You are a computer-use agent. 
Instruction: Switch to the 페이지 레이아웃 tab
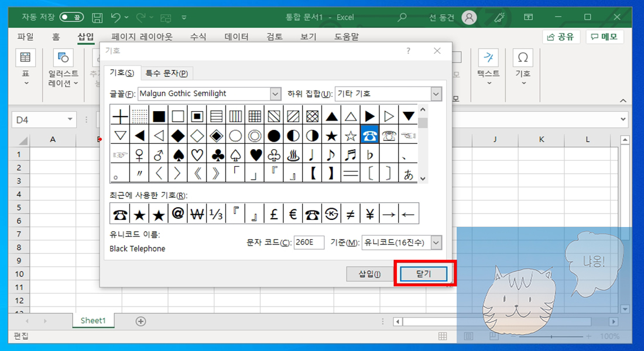tap(142, 36)
